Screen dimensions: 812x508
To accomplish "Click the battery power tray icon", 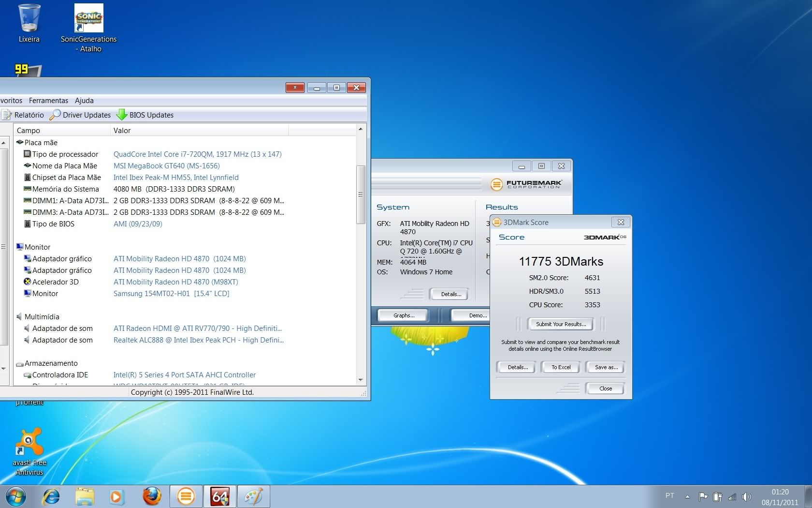I will [x=718, y=496].
